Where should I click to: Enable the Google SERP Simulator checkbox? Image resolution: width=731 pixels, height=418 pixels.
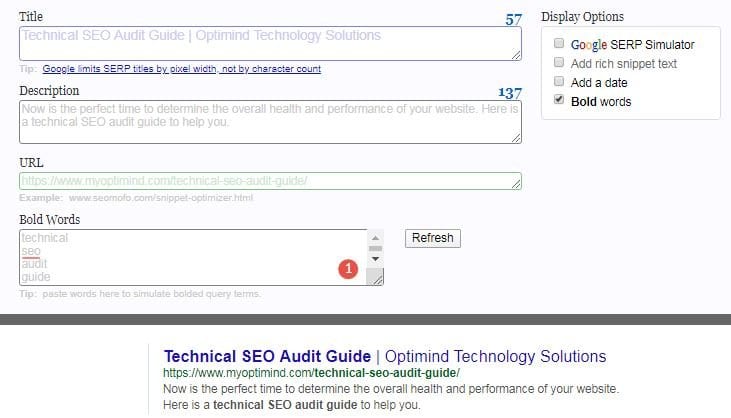pos(559,43)
